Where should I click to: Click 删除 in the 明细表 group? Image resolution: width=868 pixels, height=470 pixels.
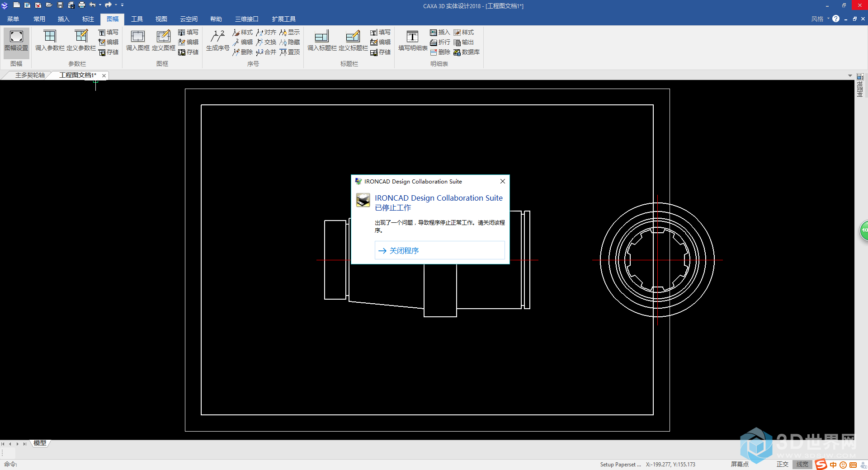(x=440, y=52)
